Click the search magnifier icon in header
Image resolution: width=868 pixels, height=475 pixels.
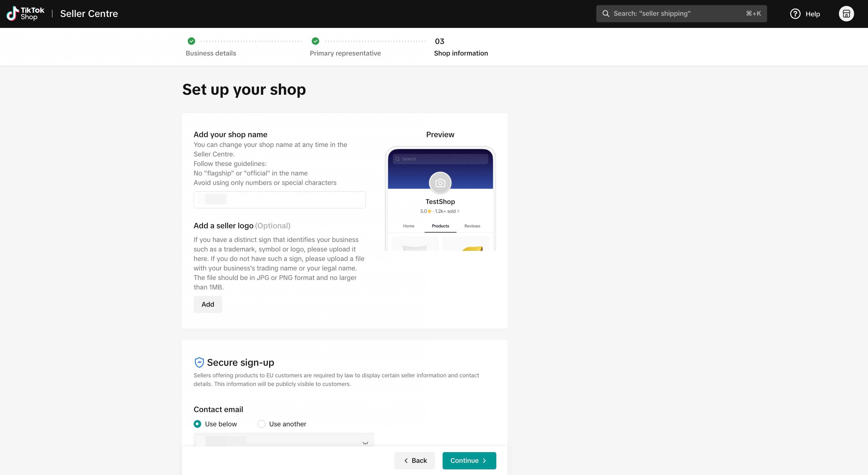click(605, 13)
